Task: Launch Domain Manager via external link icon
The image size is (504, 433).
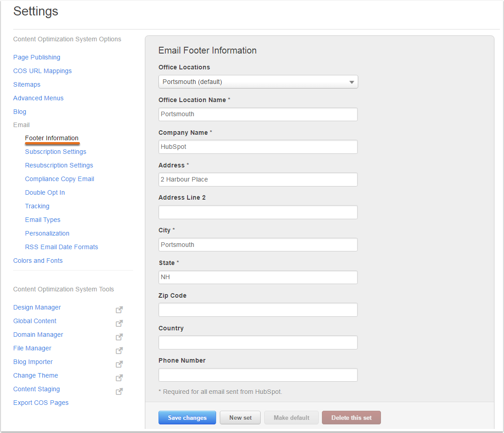Action: (119, 337)
